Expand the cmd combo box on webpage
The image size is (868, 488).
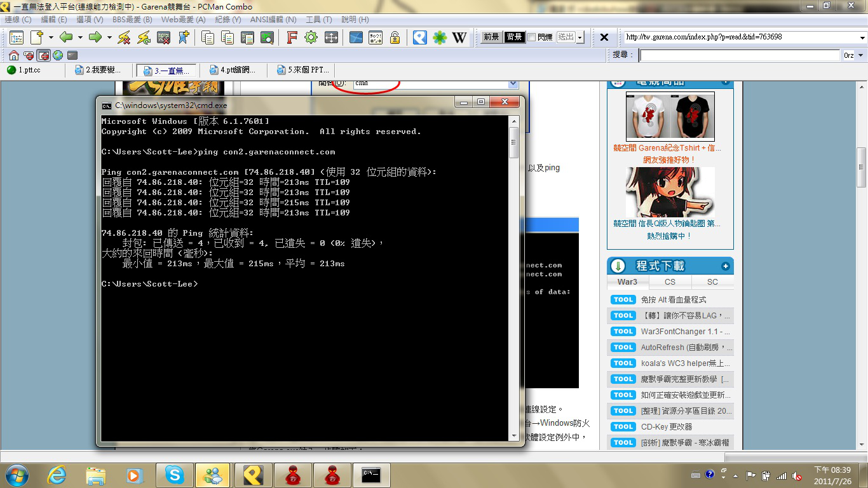click(x=513, y=84)
